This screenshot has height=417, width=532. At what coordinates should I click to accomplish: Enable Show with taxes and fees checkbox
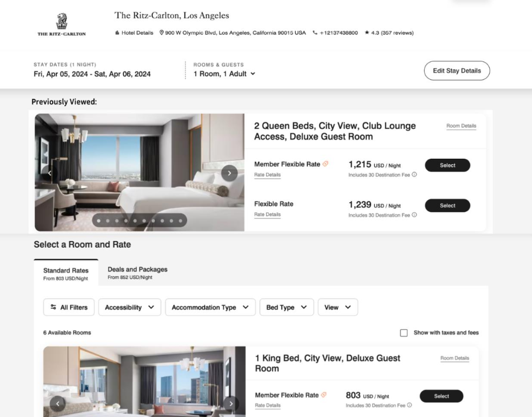404,333
